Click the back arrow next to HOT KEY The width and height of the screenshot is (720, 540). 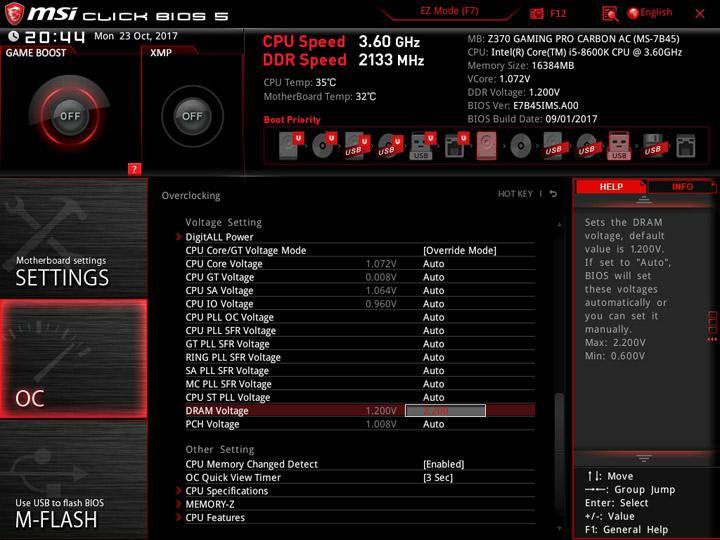point(553,194)
